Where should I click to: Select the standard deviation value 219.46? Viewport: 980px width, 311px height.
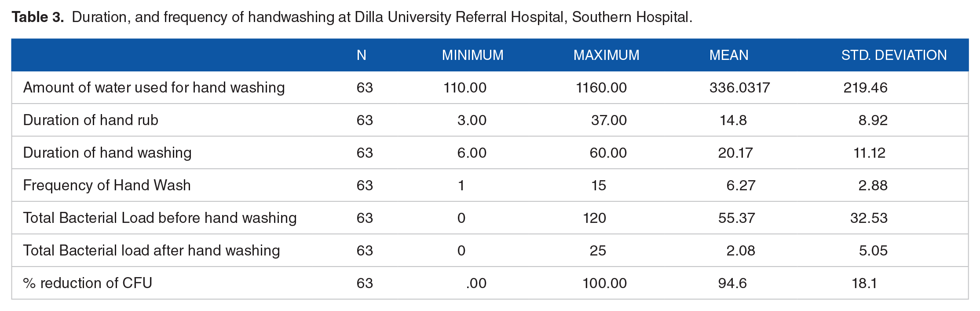click(865, 88)
